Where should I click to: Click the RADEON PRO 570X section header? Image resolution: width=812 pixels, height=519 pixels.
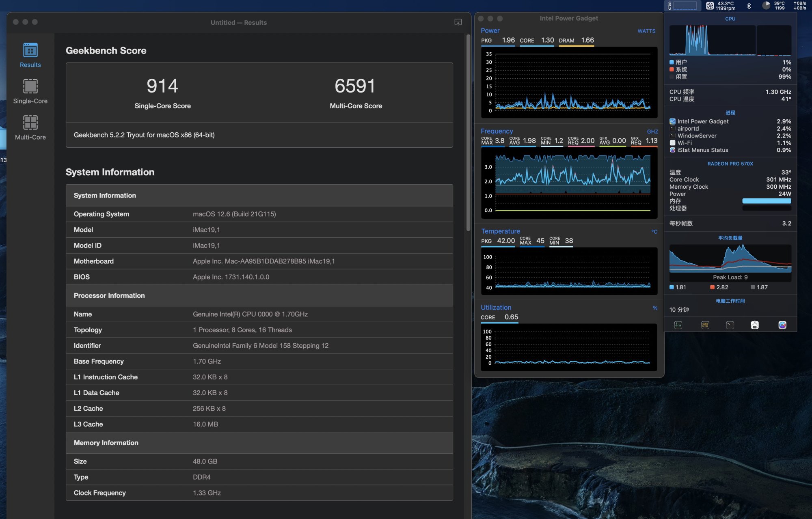tap(730, 164)
